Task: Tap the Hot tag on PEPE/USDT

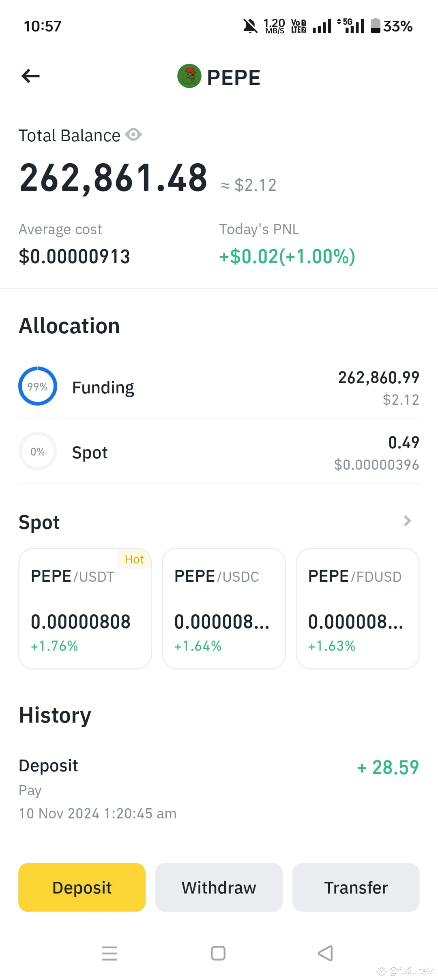Action: coord(134,559)
